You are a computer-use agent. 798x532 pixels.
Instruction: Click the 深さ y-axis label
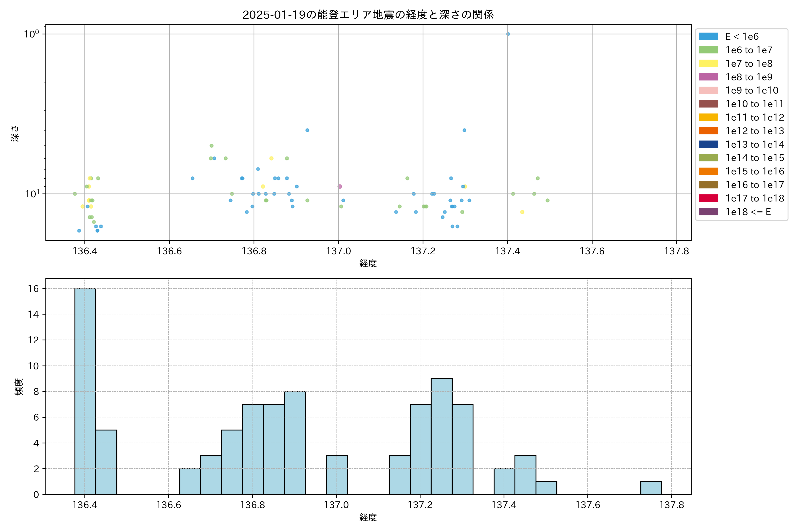[x=15, y=133]
